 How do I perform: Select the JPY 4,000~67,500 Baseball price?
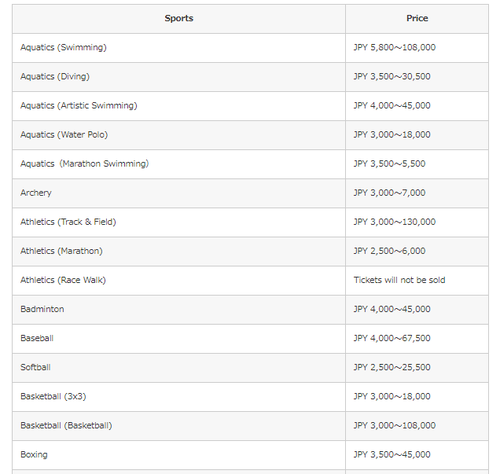(x=392, y=338)
